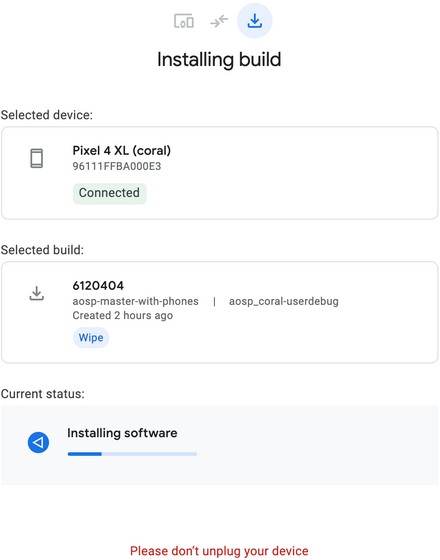Viewport: 440px width, 560px height.
Task: Click build number 6120404
Action: coord(98,286)
